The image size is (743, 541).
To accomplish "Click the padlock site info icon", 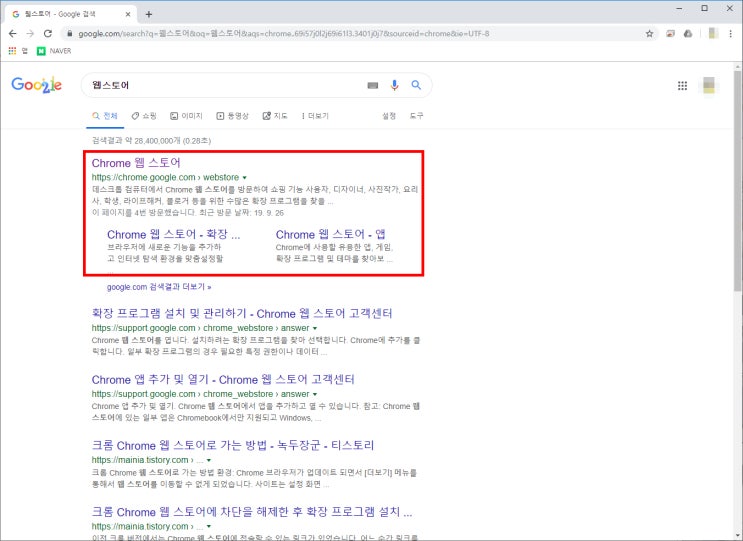I will pos(70,34).
